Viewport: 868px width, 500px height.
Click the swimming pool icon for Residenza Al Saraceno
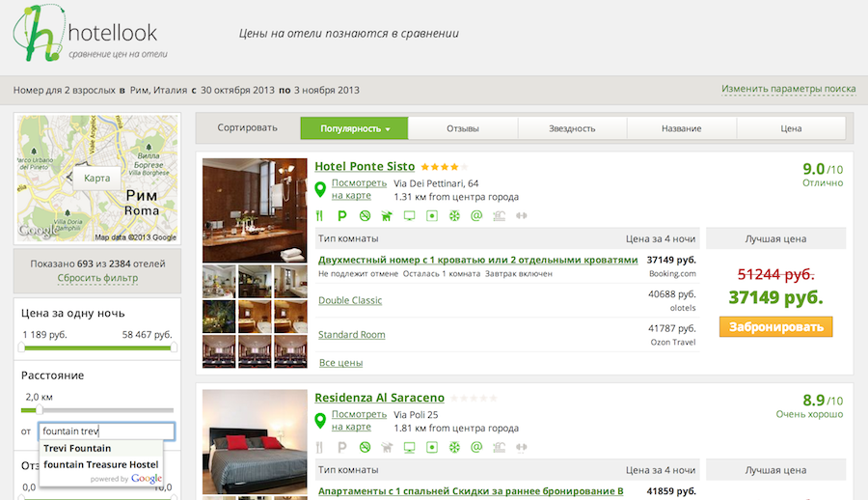tap(500, 447)
